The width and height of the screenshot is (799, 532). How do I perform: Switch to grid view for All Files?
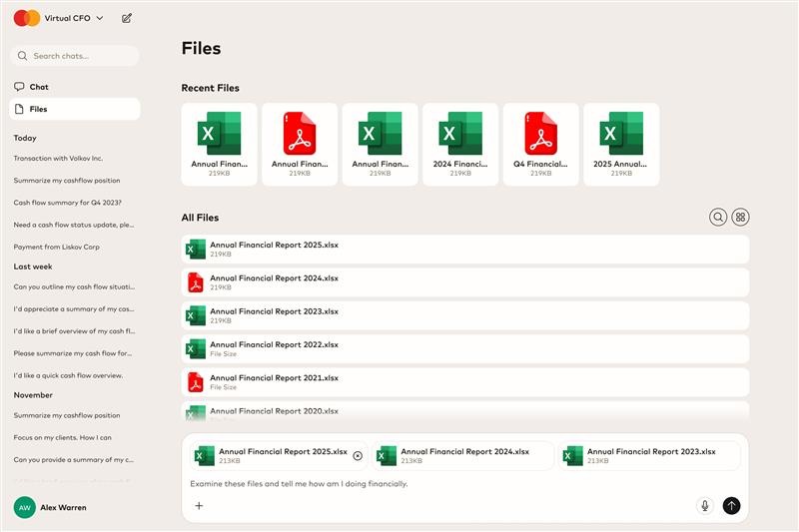click(740, 217)
